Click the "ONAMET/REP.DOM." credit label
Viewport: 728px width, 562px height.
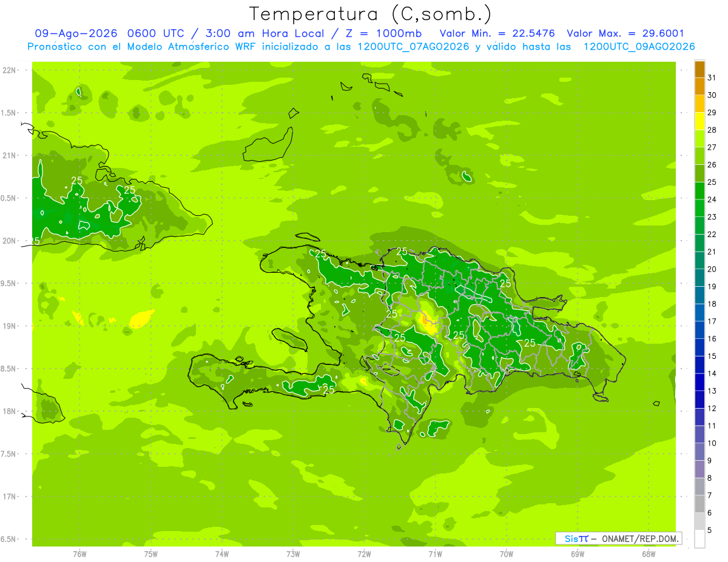point(639,538)
